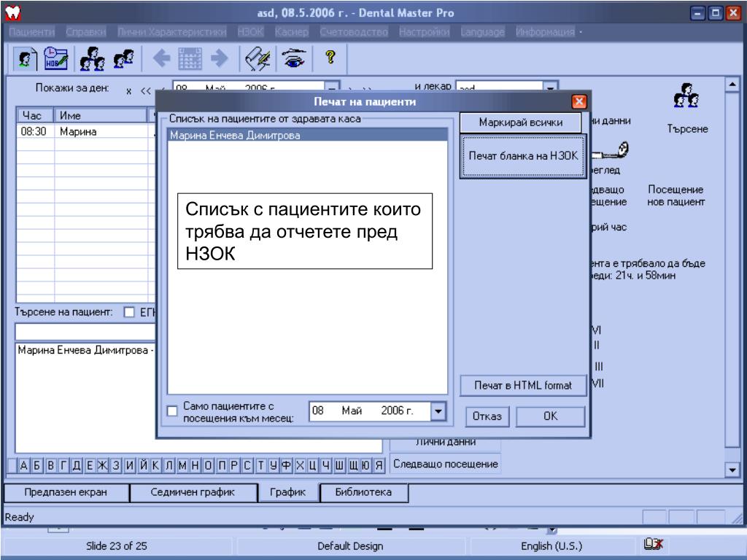Select Марина Енчева Димитрова in the dialog list

[x=308, y=135]
